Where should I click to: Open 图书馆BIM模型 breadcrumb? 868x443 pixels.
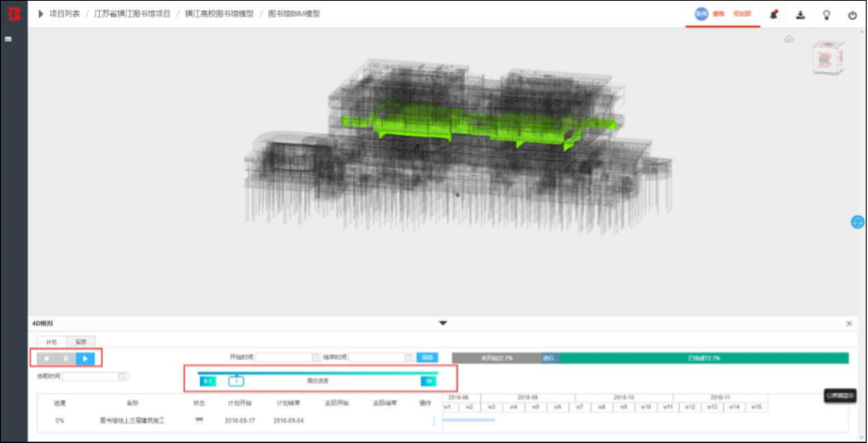point(294,14)
